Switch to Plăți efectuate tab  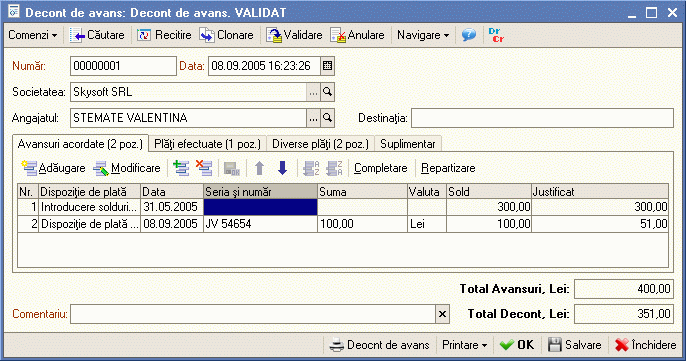coord(207,144)
